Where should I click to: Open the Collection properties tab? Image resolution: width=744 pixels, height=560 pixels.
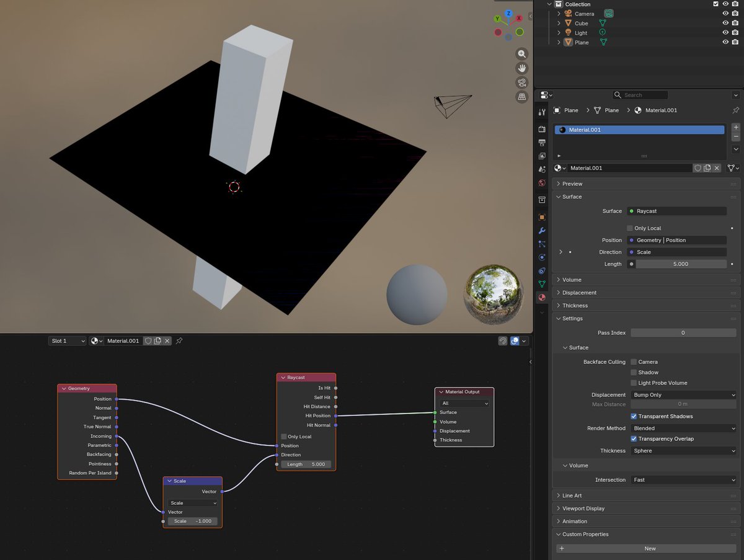click(x=542, y=200)
